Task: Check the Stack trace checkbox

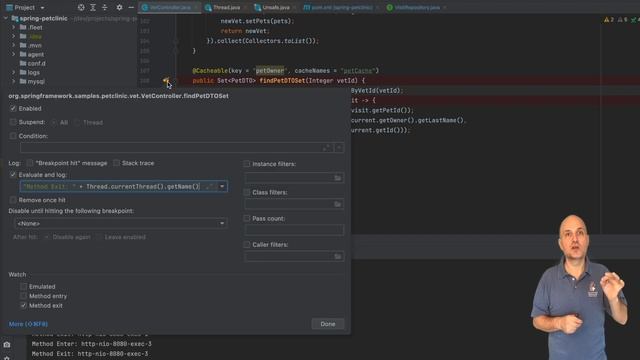Action: click(x=116, y=163)
